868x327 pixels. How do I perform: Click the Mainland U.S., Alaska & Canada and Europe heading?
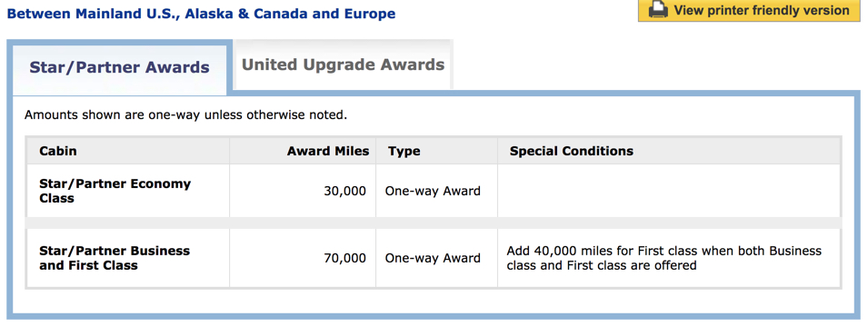coord(201,14)
